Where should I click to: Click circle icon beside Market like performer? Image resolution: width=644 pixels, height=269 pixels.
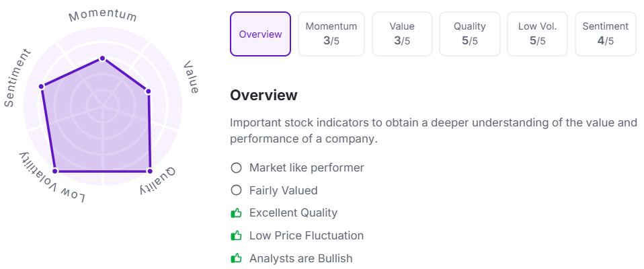tap(236, 167)
